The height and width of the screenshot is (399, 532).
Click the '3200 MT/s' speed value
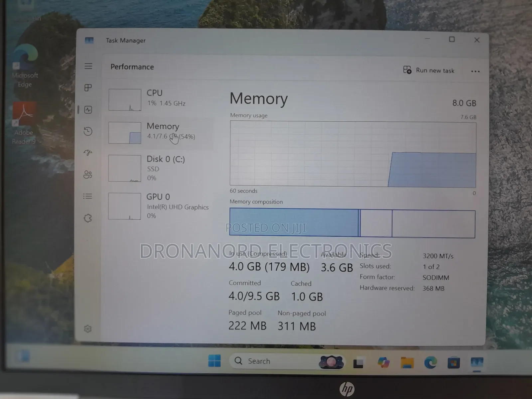coord(438,256)
